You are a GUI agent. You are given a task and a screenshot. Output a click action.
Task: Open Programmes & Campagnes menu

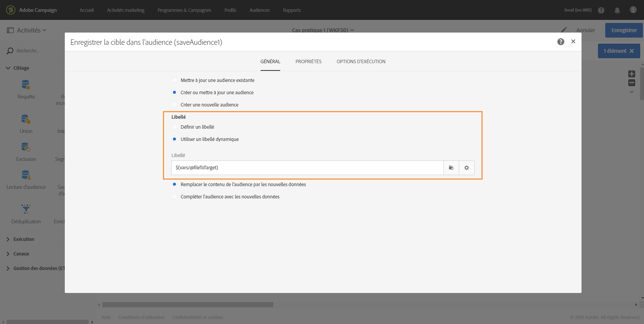(x=184, y=10)
